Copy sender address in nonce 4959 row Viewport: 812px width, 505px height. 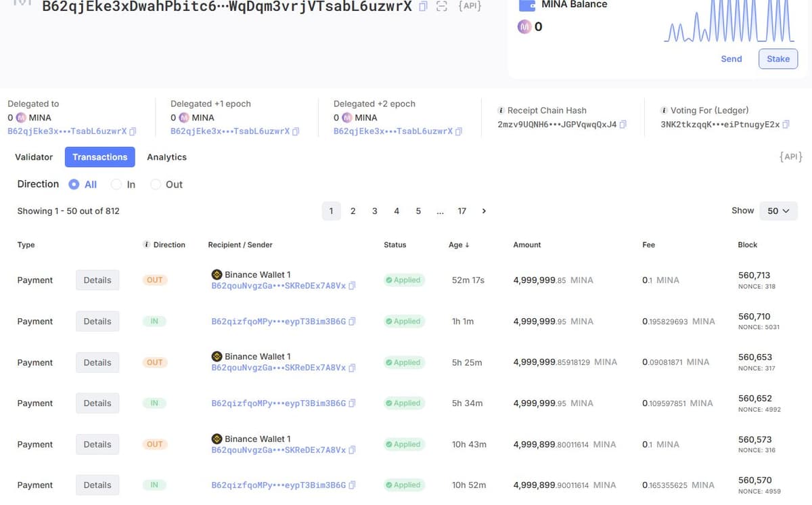[352, 485]
